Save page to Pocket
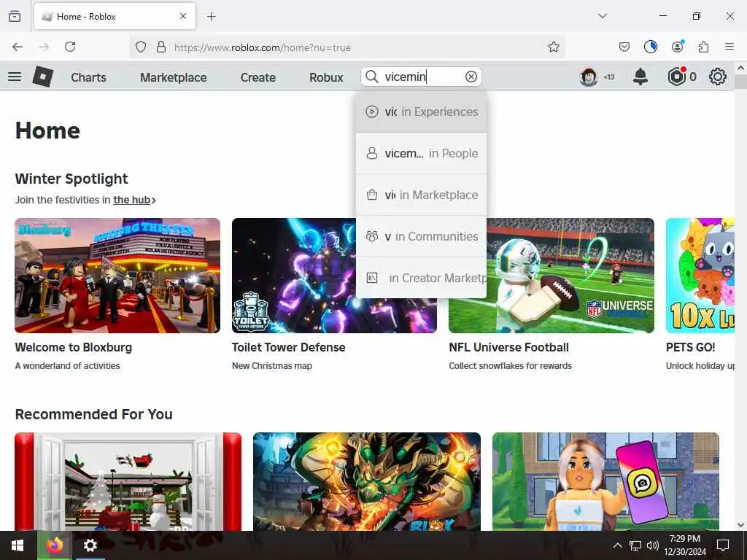The image size is (747, 560). pyautogui.click(x=624, y=47)
